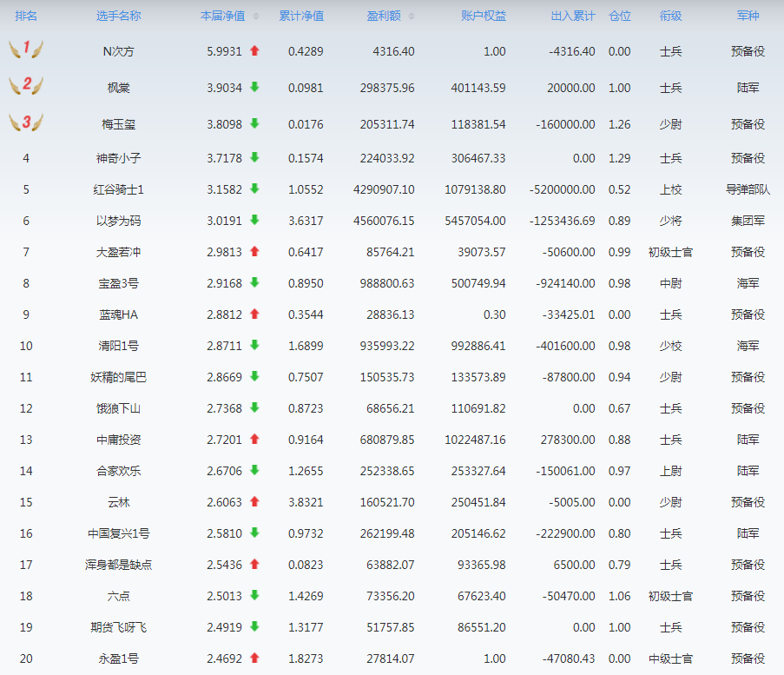The width and height of the screenshot is (784, 675).
Task: Open player 红谷骑士1 profile
Action: click(x=118, y=189)
